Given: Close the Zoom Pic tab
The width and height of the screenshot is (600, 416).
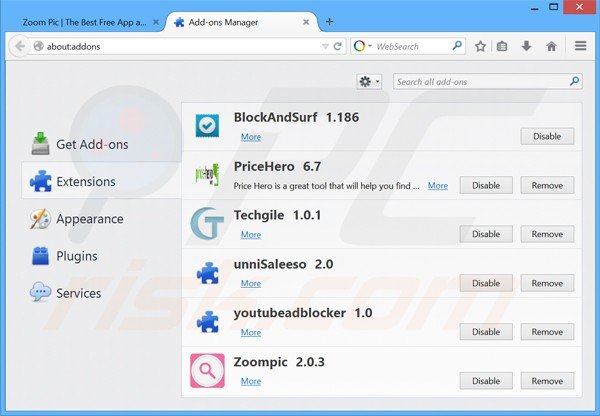Looking at the screenshot, I should coord(156,22).
